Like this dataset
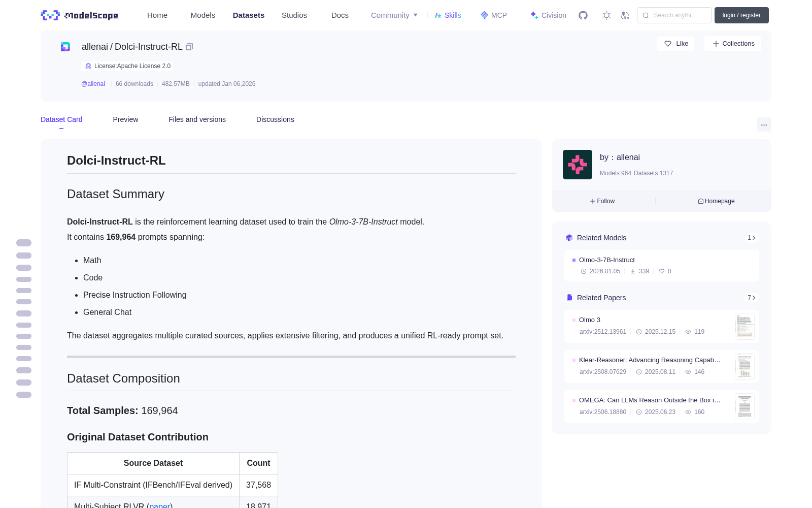 click(676, 44)
